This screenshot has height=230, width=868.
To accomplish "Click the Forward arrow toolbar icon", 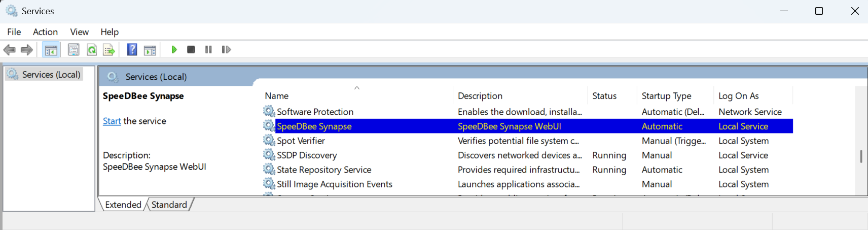I will coord(27,50).
